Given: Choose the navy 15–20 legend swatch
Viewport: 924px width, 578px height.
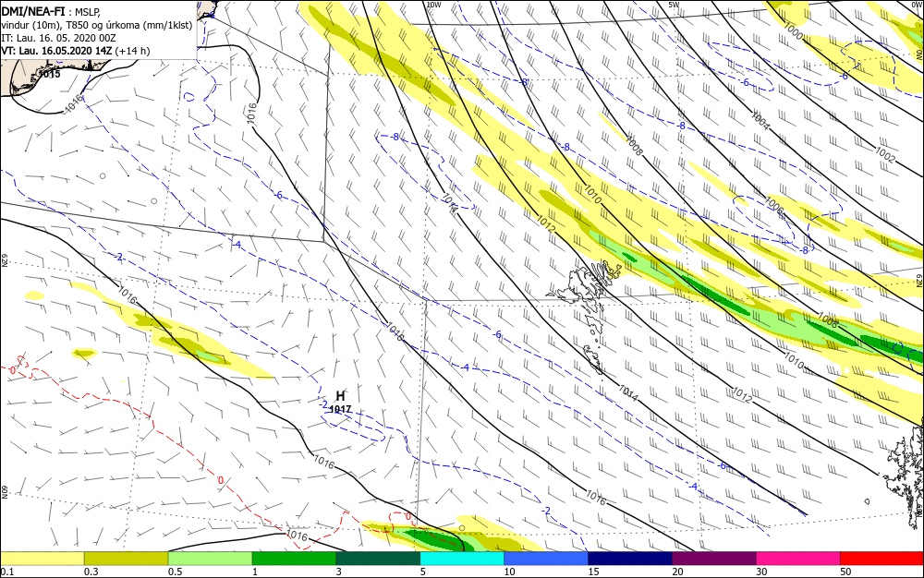Looking at the screenshot, I should pyautogui.click(x=630, y=559).
